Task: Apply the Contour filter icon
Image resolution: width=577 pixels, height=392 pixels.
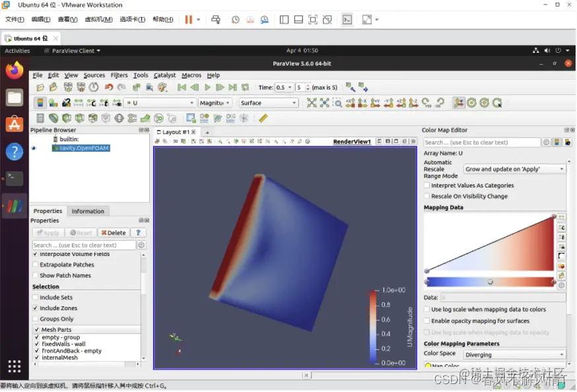Action: (53, 118)
